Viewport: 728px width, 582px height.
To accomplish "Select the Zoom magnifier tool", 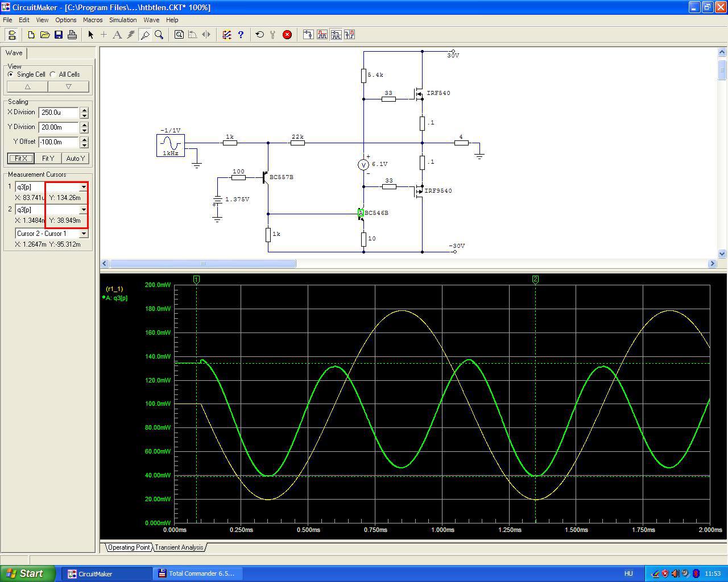I will point(159,35).
